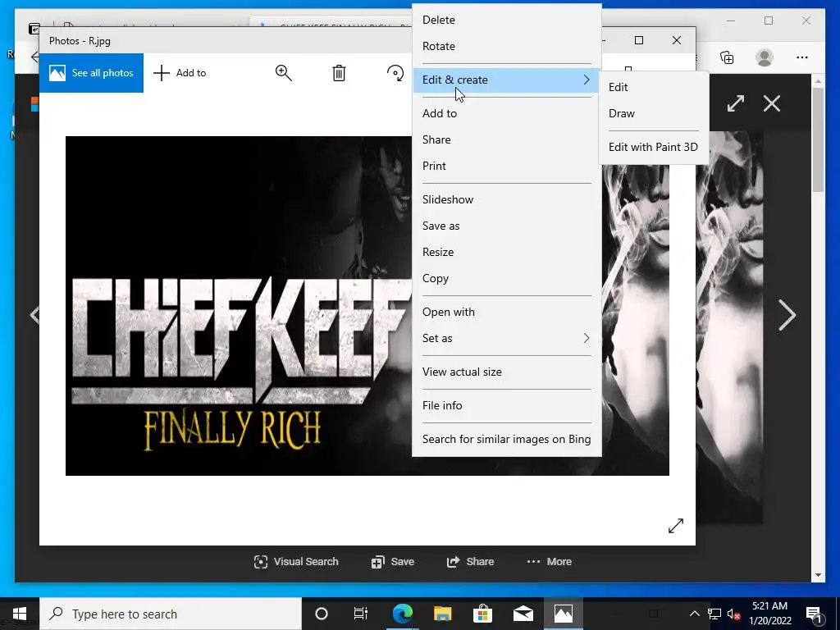Open Edge Collections icon

point(727,57)
